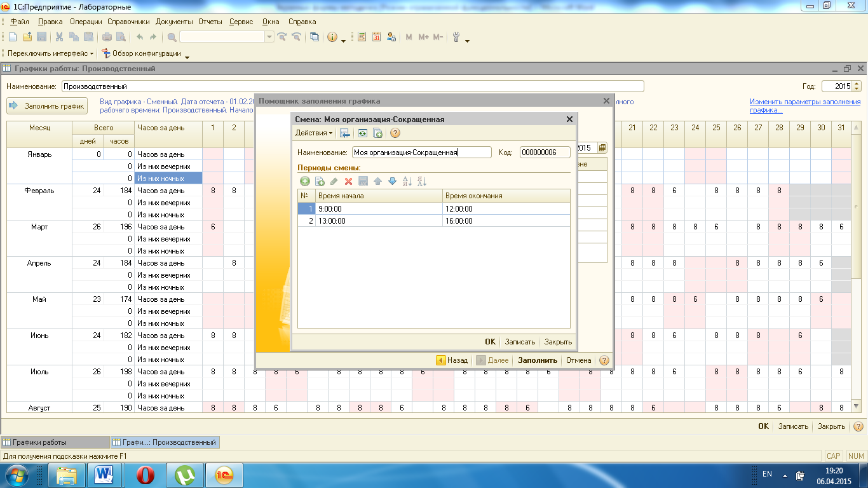Open the Операции menu
The image size is (868, 488).
click(x=86, y=21)
